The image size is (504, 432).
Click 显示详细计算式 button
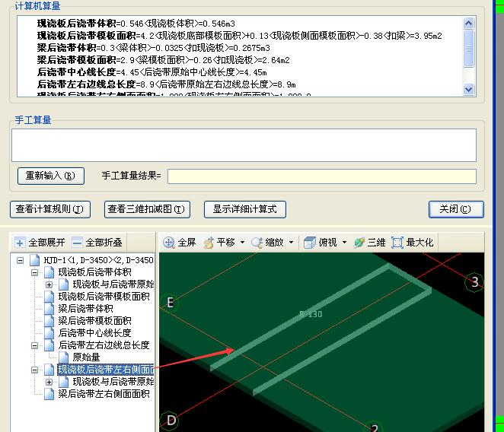point(245,210)
